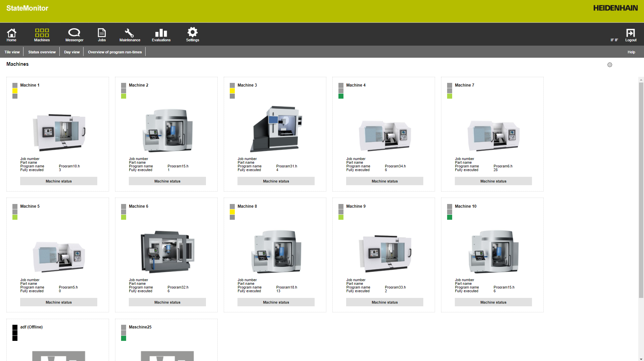The height and width of the screenshot is (361, 644).
Task: Click the yellow status light of Machine 8
Action: [x=232, y=212]
